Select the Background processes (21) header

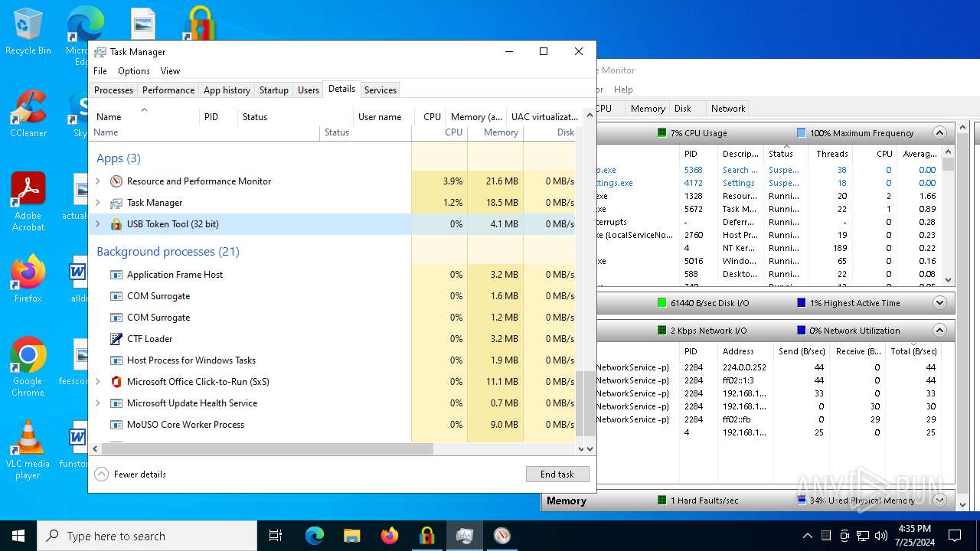[168, 252]
